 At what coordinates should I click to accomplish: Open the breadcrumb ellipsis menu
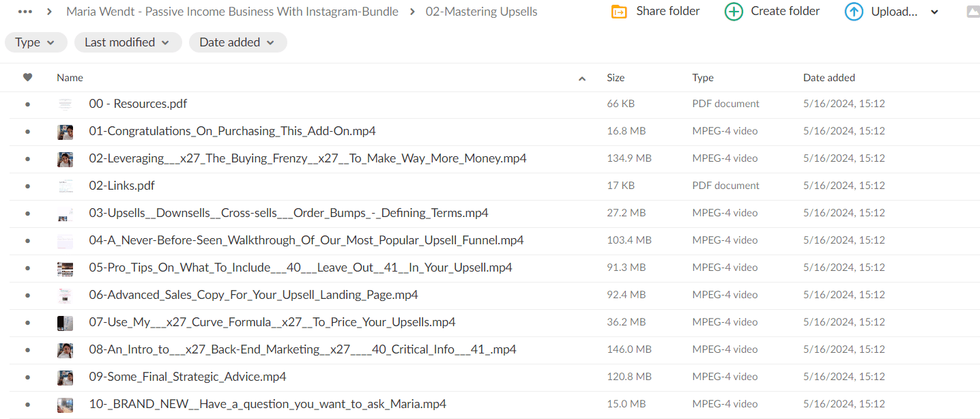pyautogui.click(x=25, y=12)
